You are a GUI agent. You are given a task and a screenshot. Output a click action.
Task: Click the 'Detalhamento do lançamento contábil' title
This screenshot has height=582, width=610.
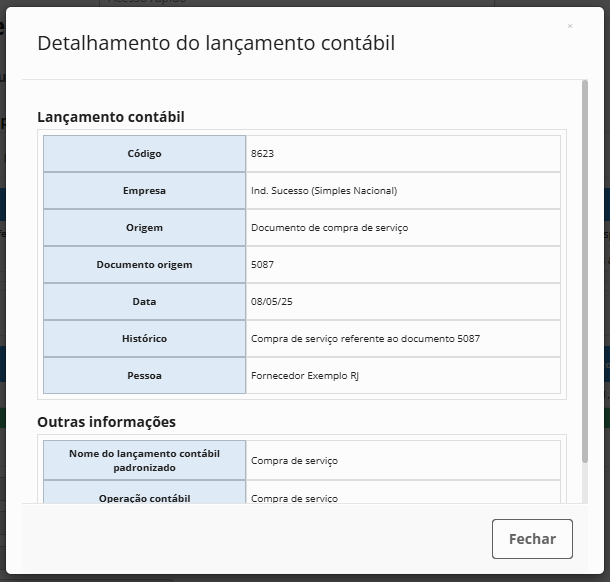click(x=216, y=43)
